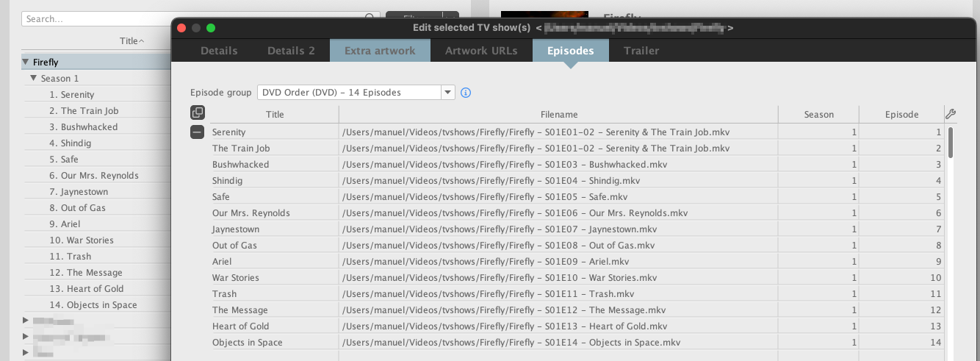Select 7. Jaynestown in the tree
The image size is (980, 361).
(79, 192)
